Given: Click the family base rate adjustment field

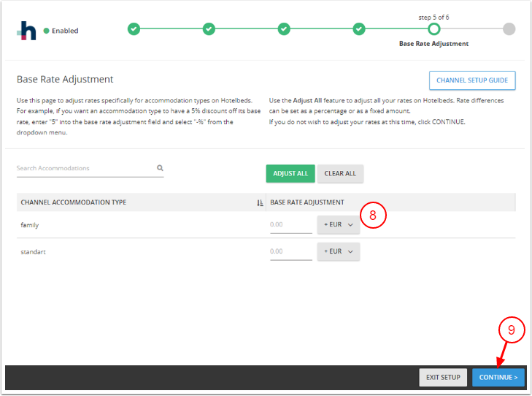Looking at the screenshot, I should pyautogui.click(x=290, y=225).
